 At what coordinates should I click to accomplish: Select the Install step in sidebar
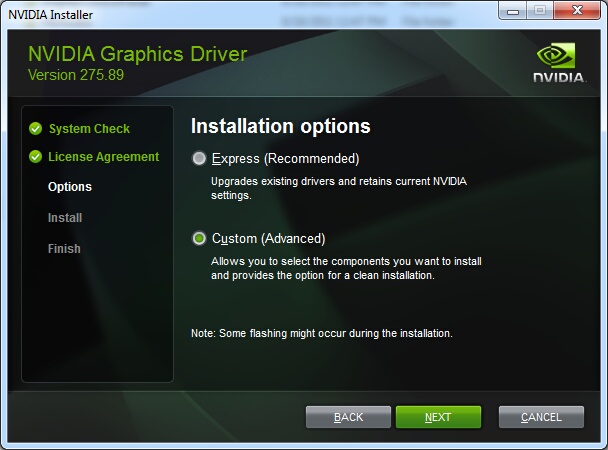[x=65, y=217]
